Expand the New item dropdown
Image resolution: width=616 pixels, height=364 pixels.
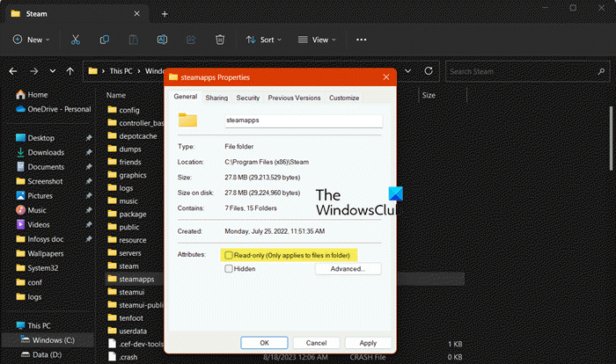click(31, 40)
